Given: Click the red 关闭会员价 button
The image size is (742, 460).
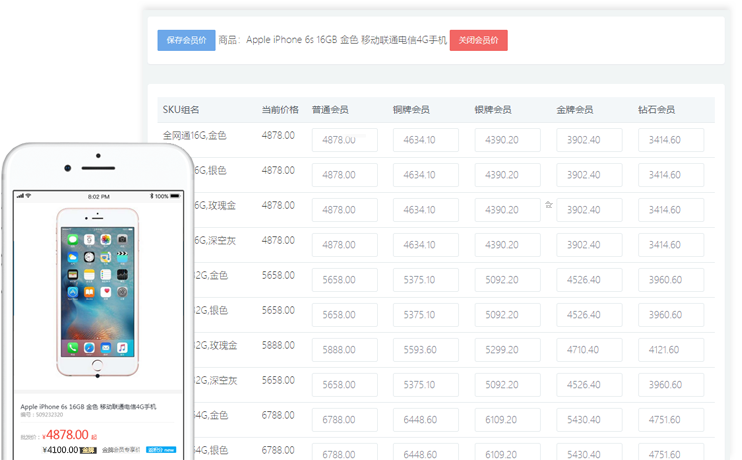Looking at the screenshot, I should pos(478,40).
